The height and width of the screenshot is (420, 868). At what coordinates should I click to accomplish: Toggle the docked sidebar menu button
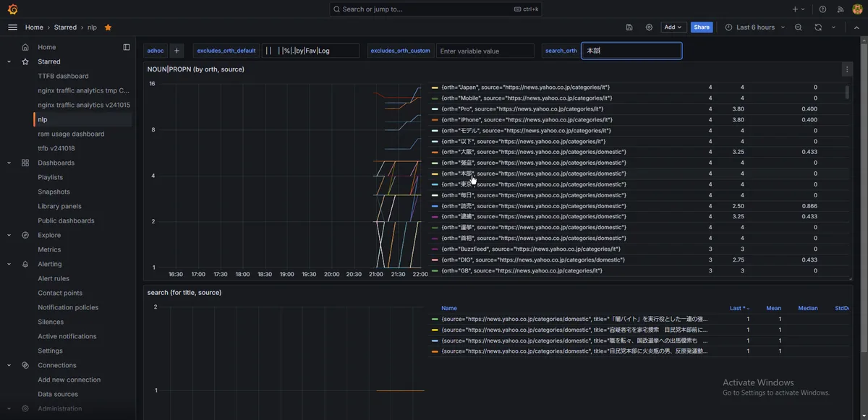coord(127,47)
